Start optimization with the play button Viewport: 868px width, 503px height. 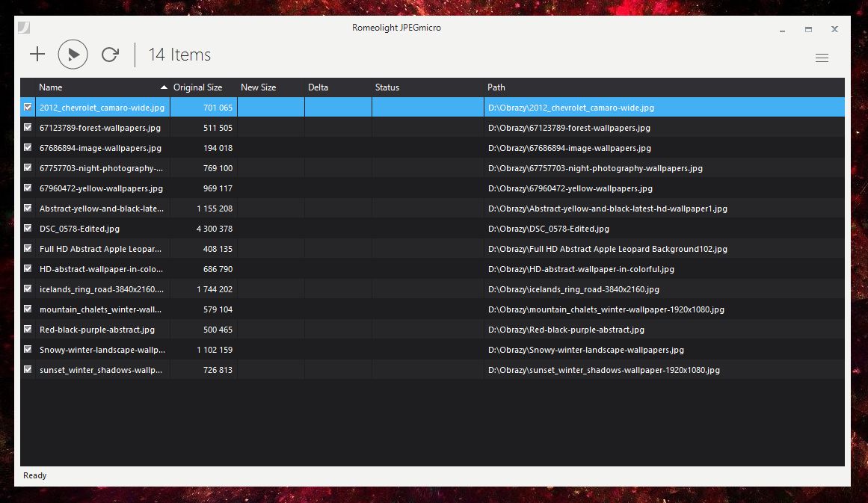point(73,55)
